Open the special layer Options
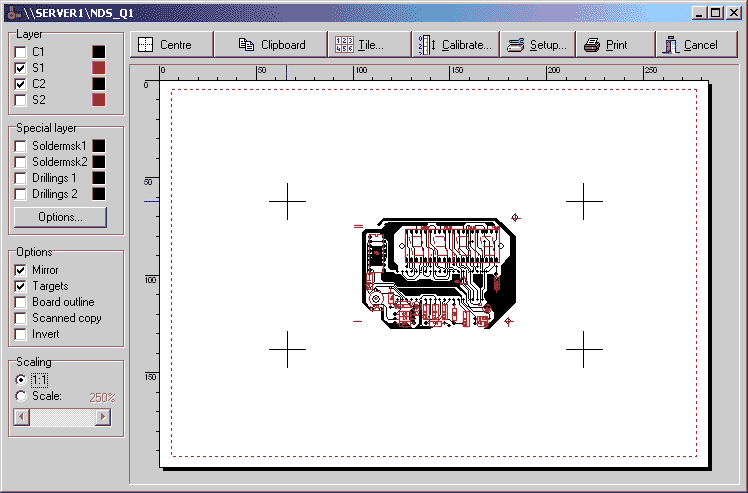 pyautogui.click(x=60, y=217)
